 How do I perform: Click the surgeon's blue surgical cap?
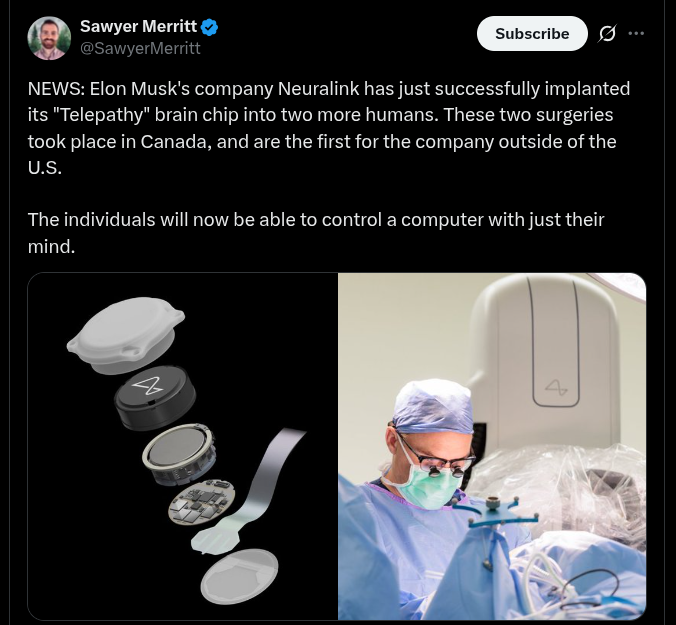click(433, 406)
